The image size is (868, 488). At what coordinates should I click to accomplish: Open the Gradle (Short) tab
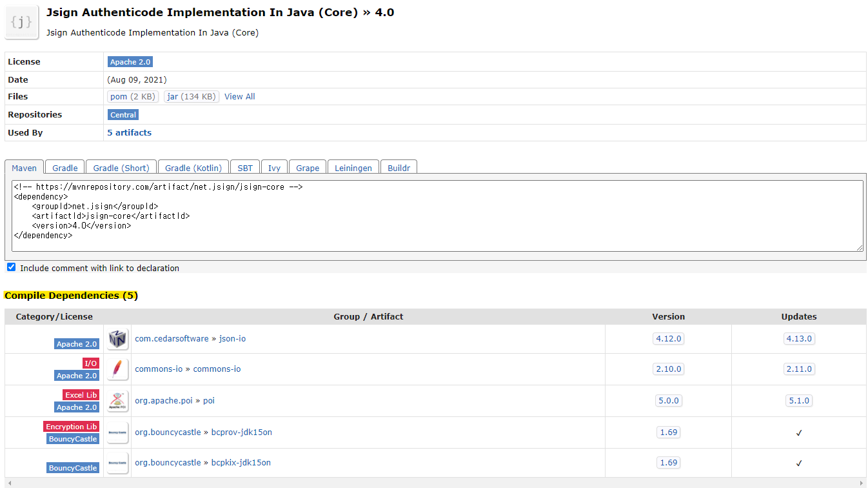point(121,168)
